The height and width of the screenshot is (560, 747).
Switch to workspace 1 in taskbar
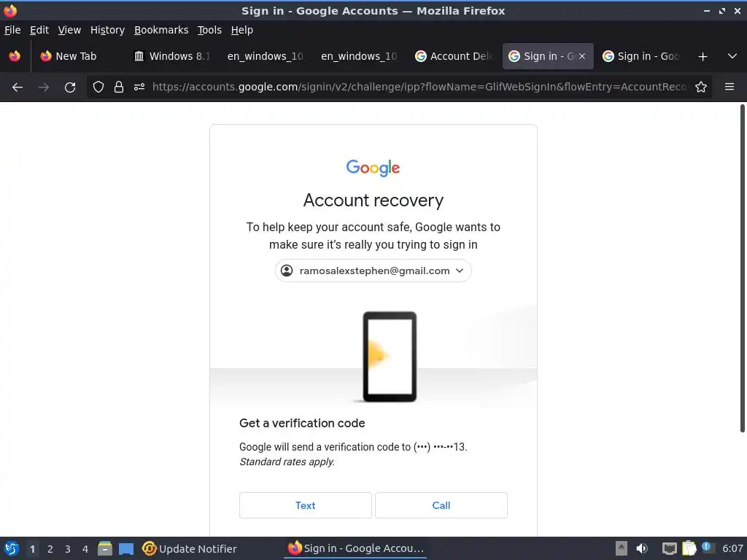32,549
